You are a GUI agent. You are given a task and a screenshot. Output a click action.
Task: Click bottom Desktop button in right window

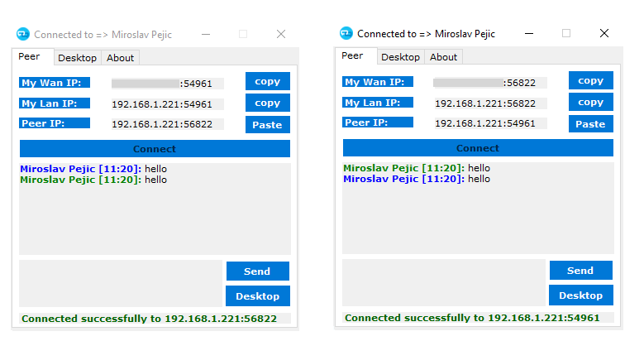(x=580, y=295)
